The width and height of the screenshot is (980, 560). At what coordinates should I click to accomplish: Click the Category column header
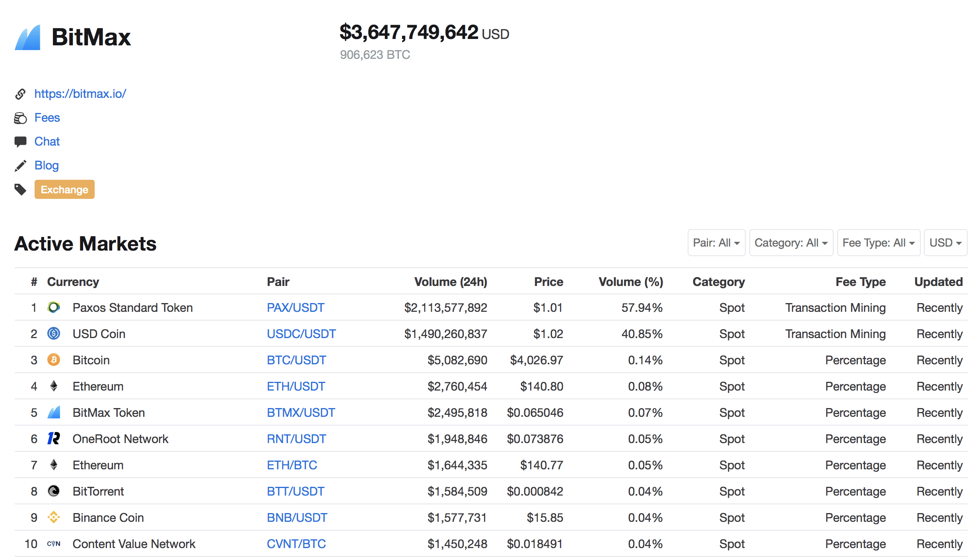click(719, 282)
